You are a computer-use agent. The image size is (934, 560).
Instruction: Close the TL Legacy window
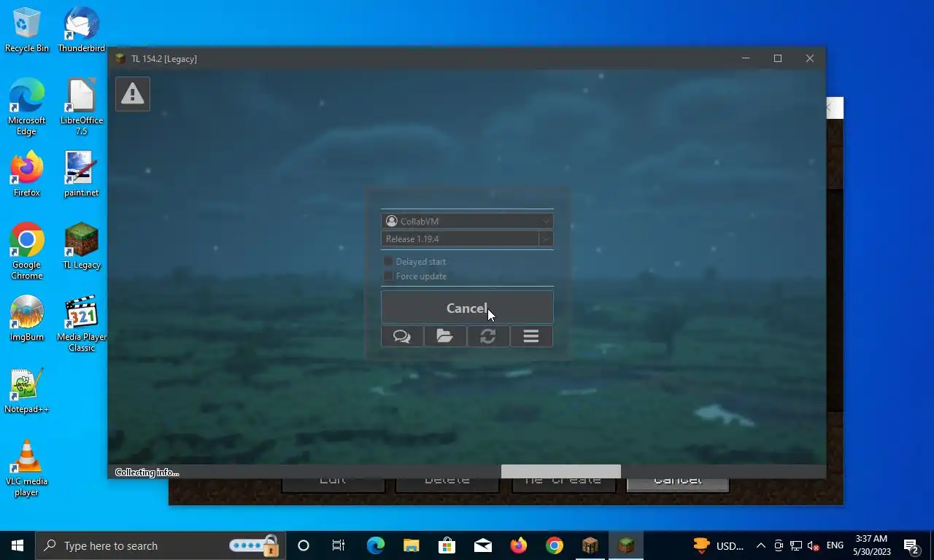(809, 58)
